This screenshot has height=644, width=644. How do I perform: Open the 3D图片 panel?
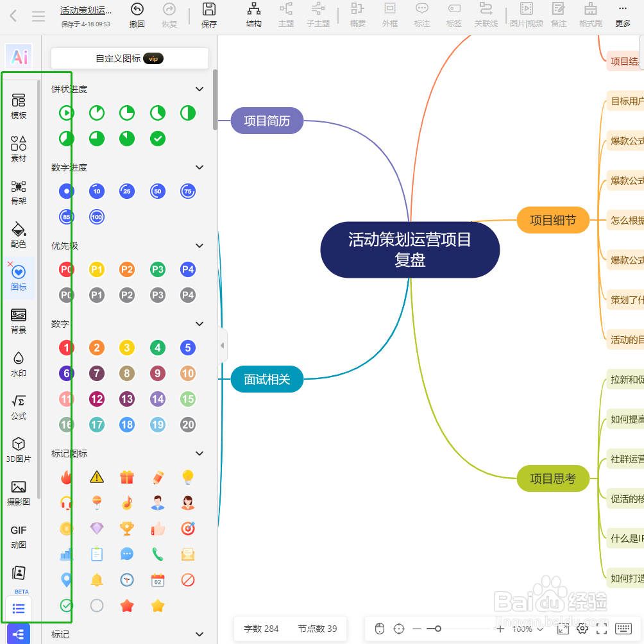pos(19,450)
